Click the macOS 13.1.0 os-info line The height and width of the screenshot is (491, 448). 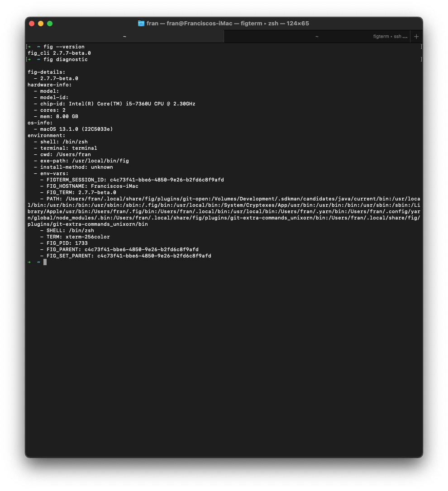coord(75,129)
